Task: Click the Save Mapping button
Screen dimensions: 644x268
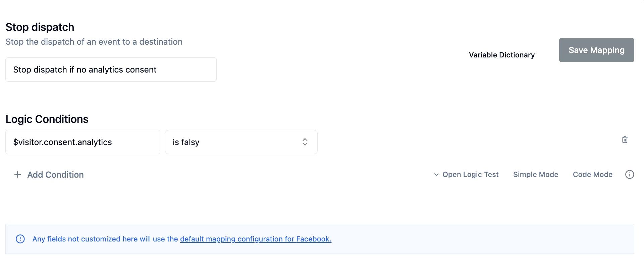Action: 596,50
